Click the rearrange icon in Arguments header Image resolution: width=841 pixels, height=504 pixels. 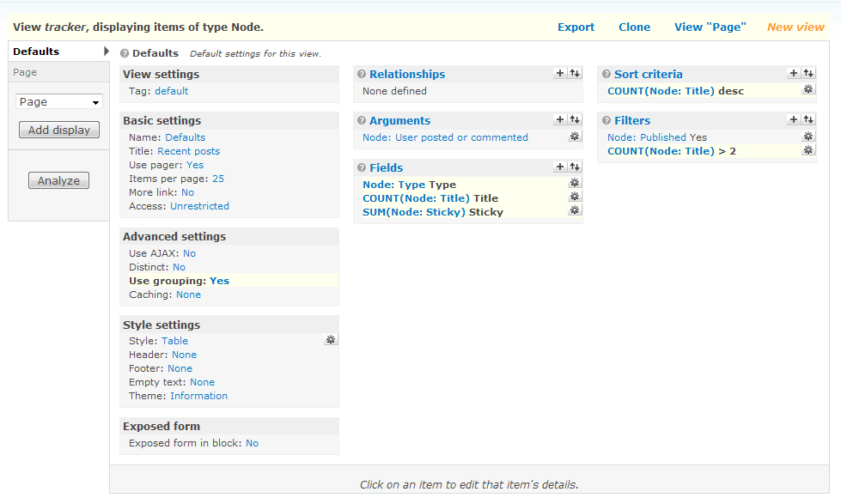point(575,120)
